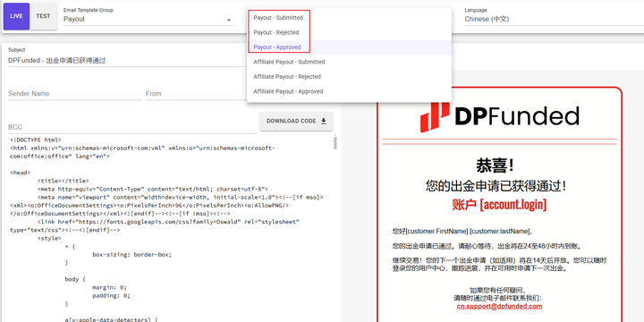
Task: Focus the BCC field
Action: pyautogui.click(x=131, y=127)
